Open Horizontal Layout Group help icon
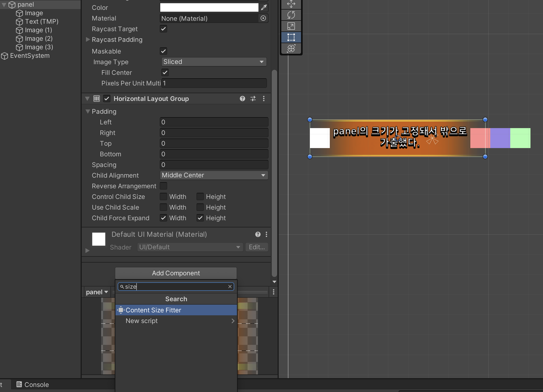This screenshot has height=392, width=543. 242,99
